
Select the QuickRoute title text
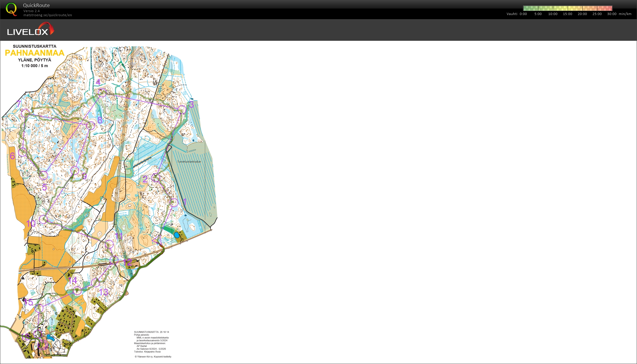click(36, 5)
